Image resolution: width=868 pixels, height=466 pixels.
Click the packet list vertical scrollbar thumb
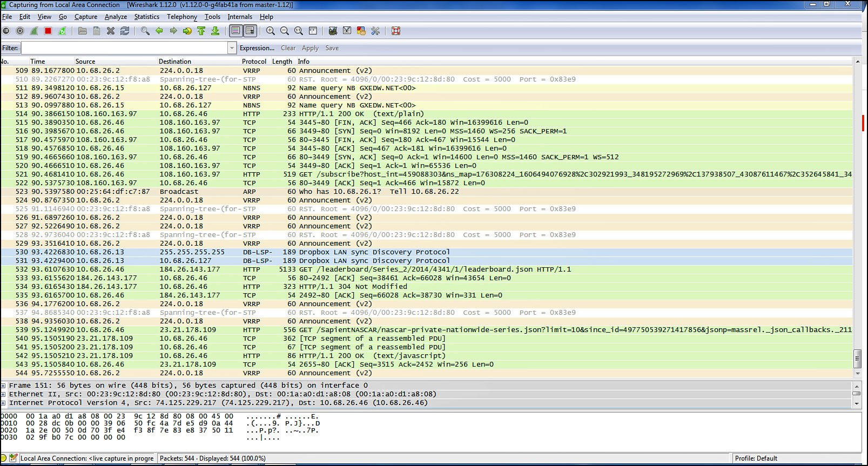pyautogui.click(x=857, y=358)
